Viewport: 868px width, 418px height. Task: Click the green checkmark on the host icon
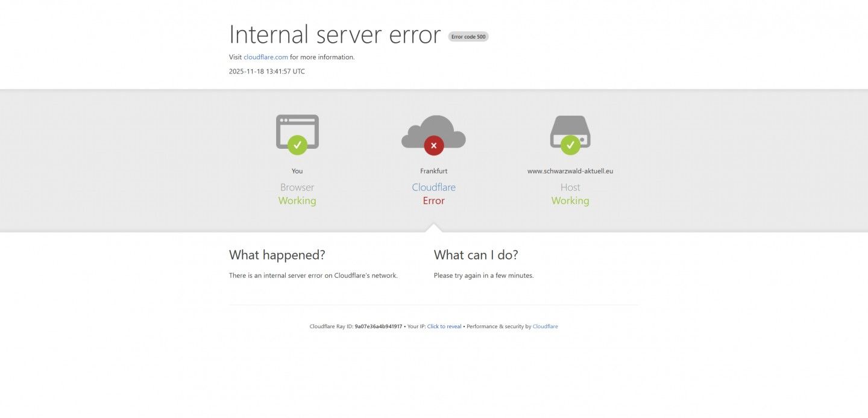pyautogui.click(x=570, y=145)
